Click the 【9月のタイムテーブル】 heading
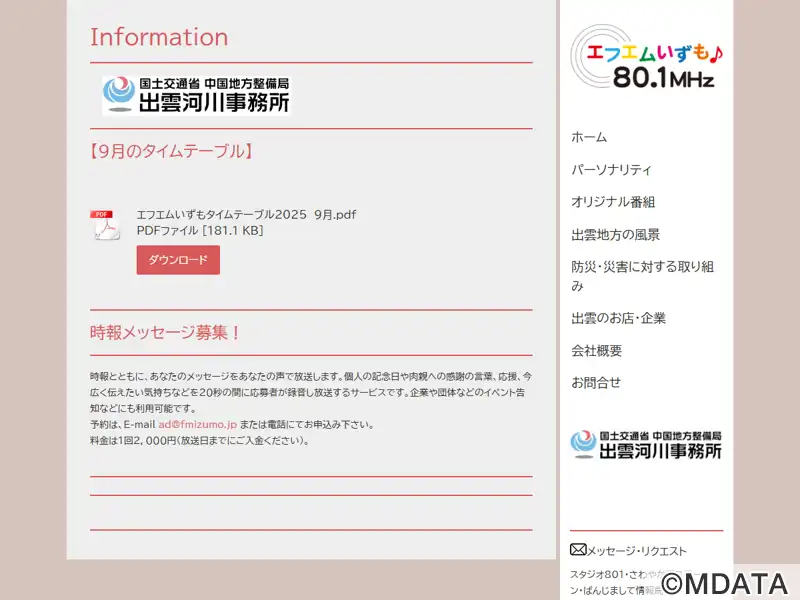The height and width of the screenshot is (600, 800). (171, 152)
